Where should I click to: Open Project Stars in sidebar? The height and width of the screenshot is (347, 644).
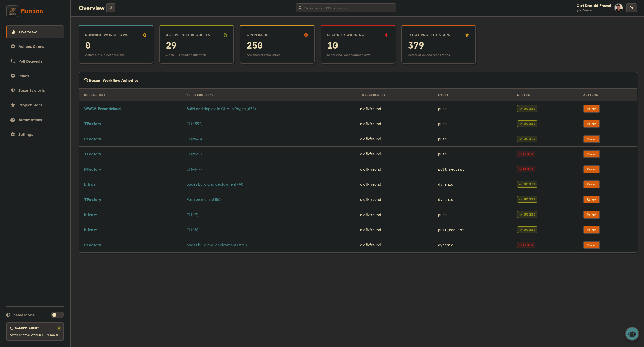35,105
